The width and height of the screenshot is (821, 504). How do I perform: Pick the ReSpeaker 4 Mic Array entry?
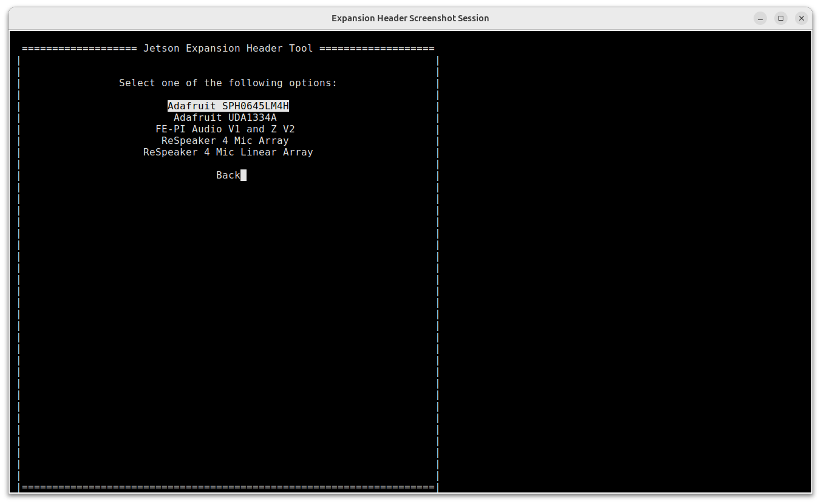[x=225, y=141]
